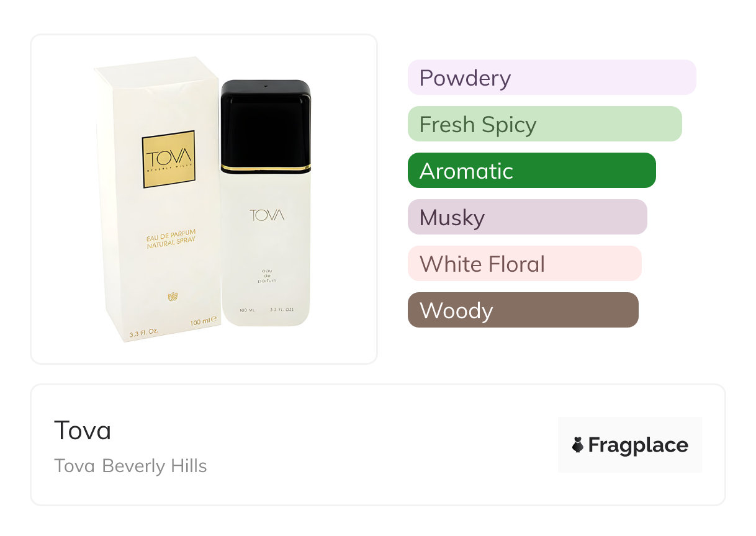Click the black cap of the bottle
This screenshot has width=756, height=536.
click(x=266, y=122)
